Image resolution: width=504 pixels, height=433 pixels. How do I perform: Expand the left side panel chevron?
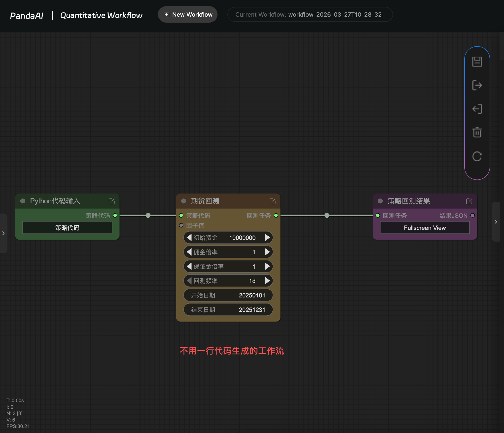[x=3, y=233]
